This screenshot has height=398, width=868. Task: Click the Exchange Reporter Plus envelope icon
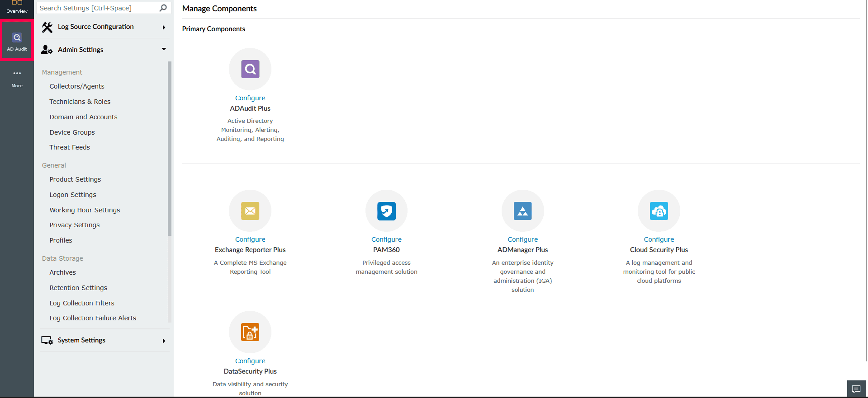[x=250, y=211]
